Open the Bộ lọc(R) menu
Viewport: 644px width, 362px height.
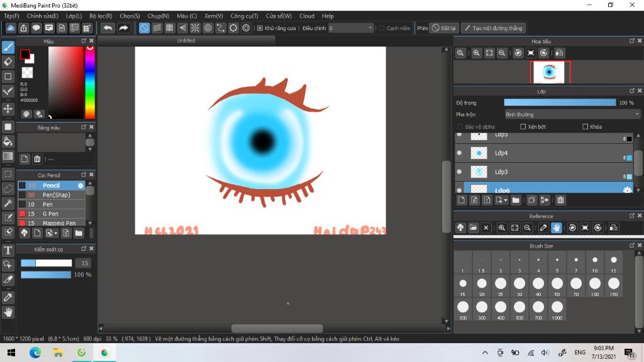point(101,16)
